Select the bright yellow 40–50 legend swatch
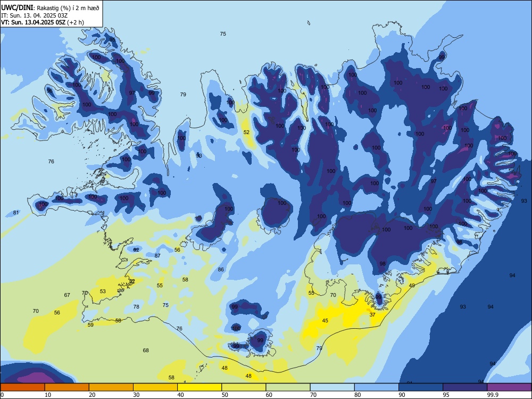 [199, 387]
